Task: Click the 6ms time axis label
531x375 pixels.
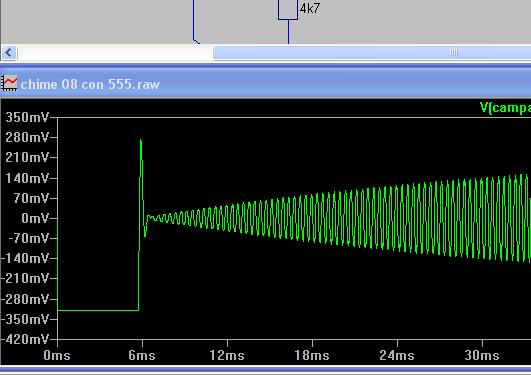Action: (142, 355)
